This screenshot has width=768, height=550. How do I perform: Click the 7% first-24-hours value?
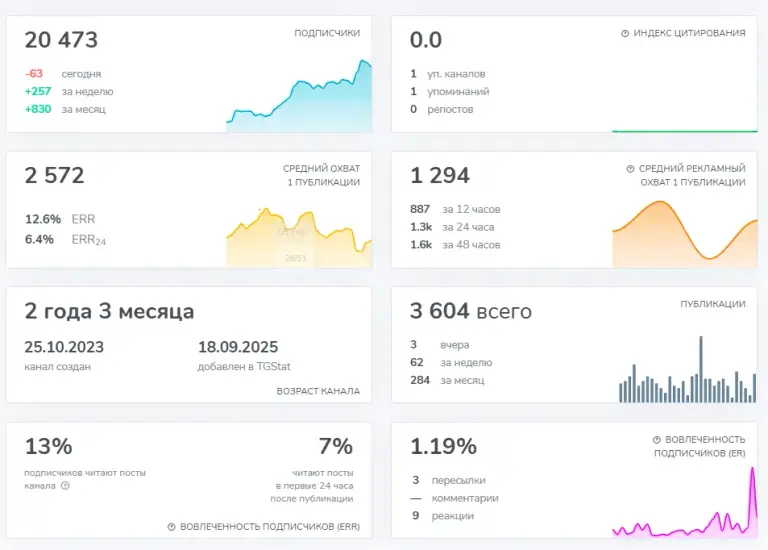click(x=336, y=447)
